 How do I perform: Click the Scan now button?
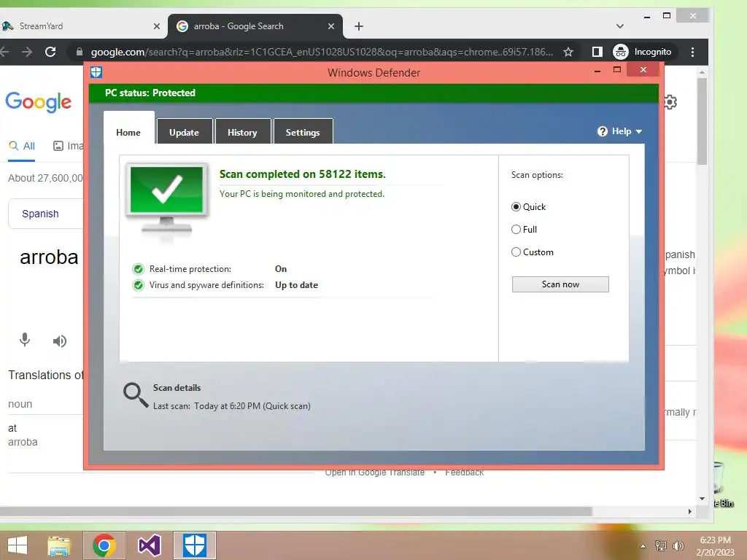tap(560, 284)
